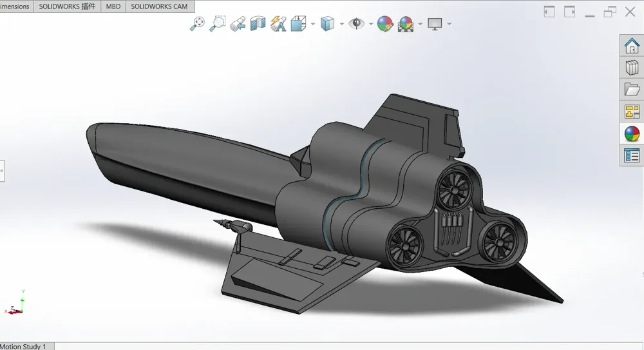Select the spaceship's top engine fan
The image size is (644, 350).
tap(453, 190)
